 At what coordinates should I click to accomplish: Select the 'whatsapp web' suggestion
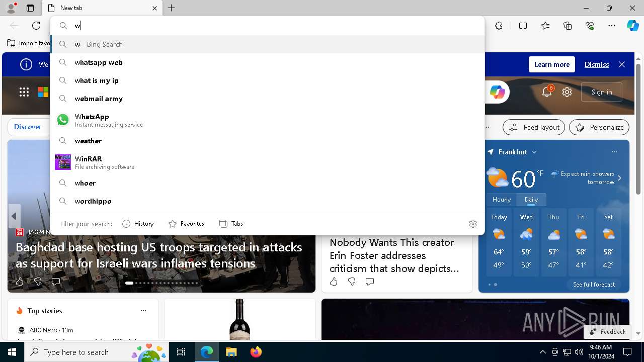tap(267, 62)
